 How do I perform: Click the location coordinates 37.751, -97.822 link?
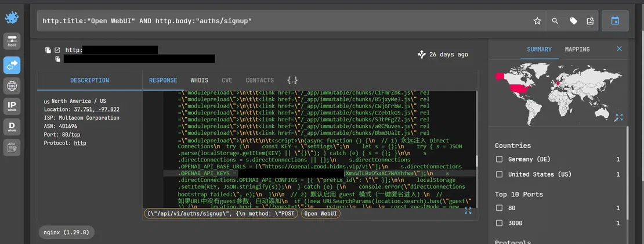tap(96, 109)
